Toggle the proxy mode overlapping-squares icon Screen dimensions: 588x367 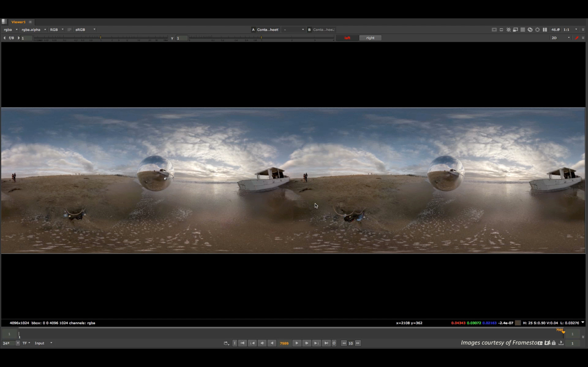(x=515, y=30)
